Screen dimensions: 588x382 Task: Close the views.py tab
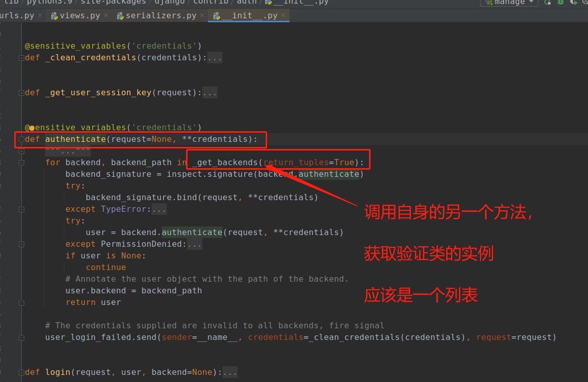pos(106,15)
